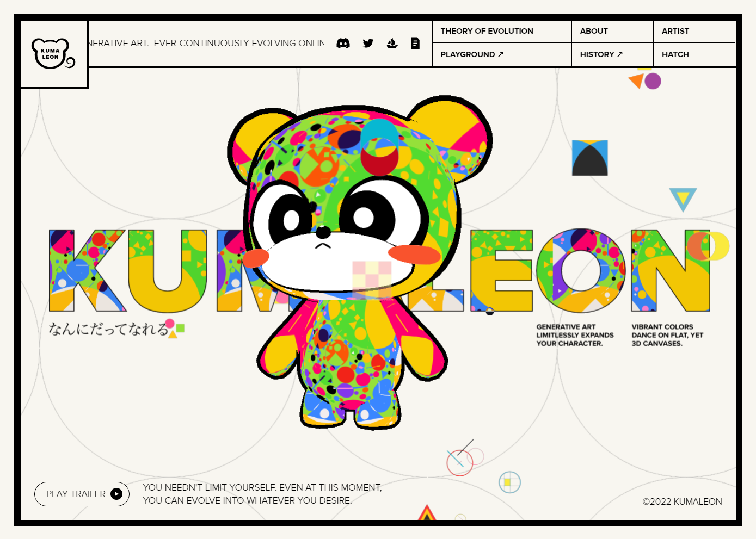Click the teal and yellow downward triangle shape
Screen dimensions: 756x539
coord(683,199)
